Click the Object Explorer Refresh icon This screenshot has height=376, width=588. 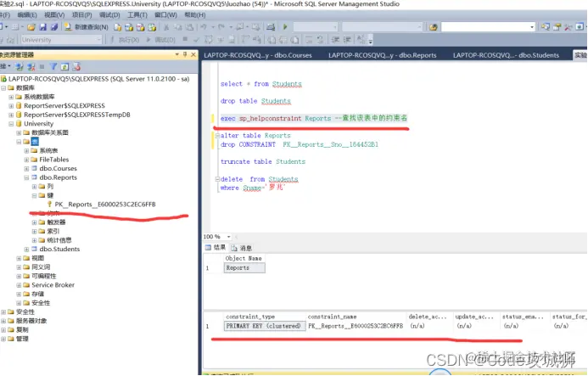click(x=64, y=67)
